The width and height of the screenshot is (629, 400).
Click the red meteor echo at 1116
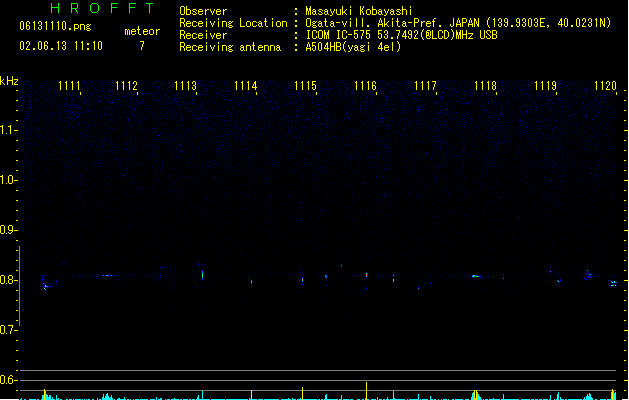(366, 275)
